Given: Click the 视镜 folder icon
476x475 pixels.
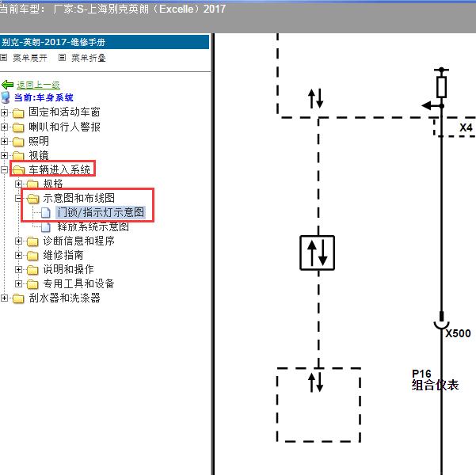Looking at the screenshot, I should (x=18, y=156).
